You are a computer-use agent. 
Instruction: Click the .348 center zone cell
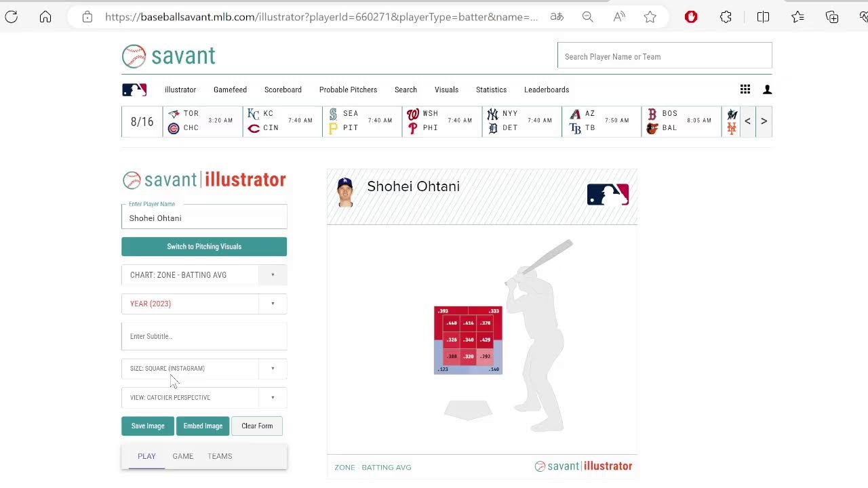click(469, 340)
